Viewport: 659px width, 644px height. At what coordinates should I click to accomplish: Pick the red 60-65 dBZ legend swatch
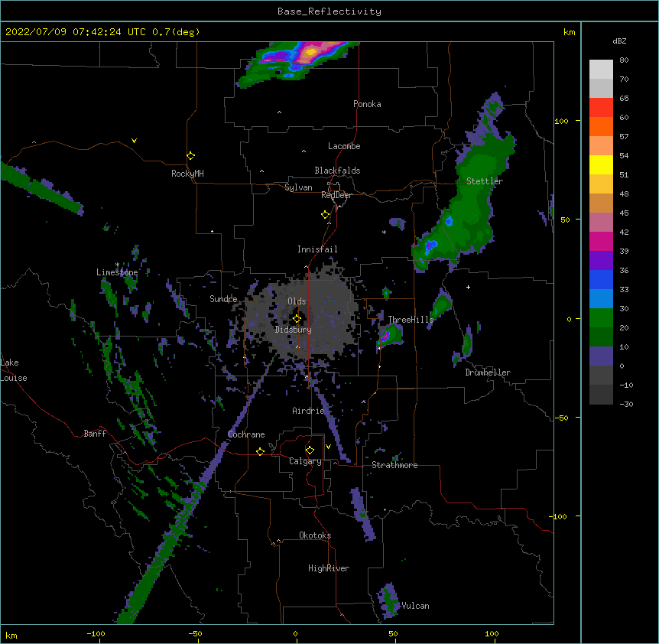(x=601, y=108)
